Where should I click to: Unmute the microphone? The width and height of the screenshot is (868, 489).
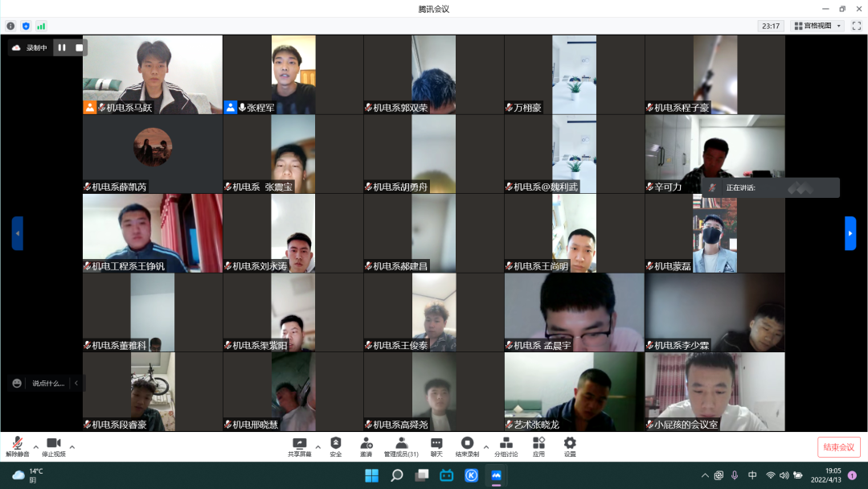(17, 447)
